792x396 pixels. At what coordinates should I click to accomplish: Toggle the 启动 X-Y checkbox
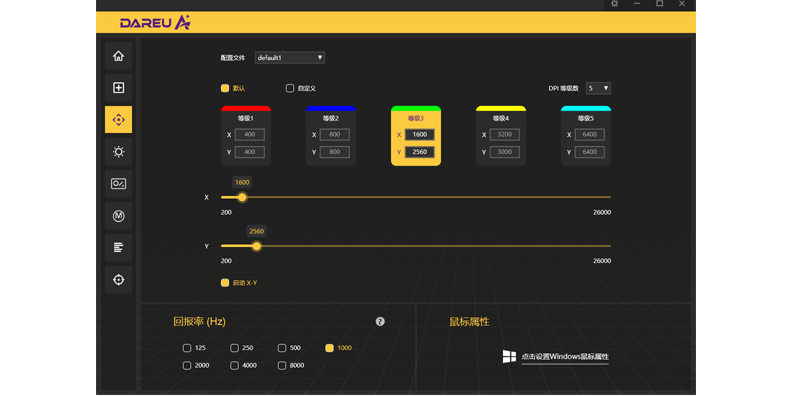(x=225, y=283)
